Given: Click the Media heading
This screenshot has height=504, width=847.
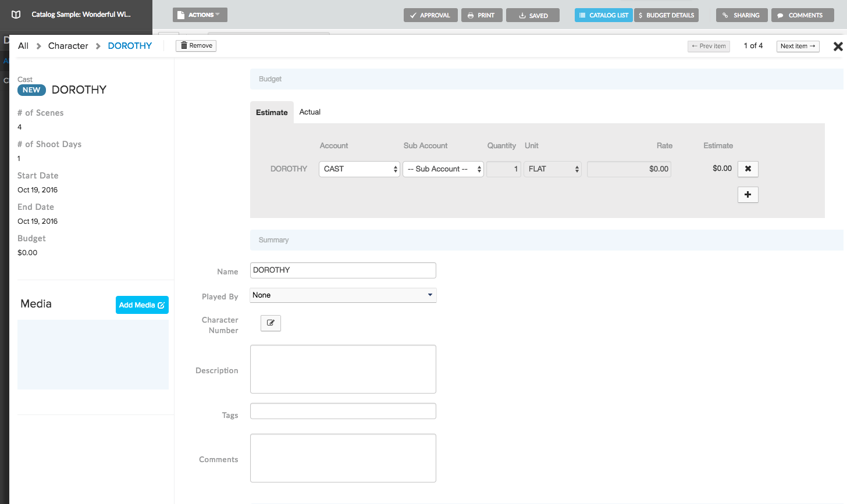Looking at the screenshot, I should pyautogui.click(x=36, y=303).
